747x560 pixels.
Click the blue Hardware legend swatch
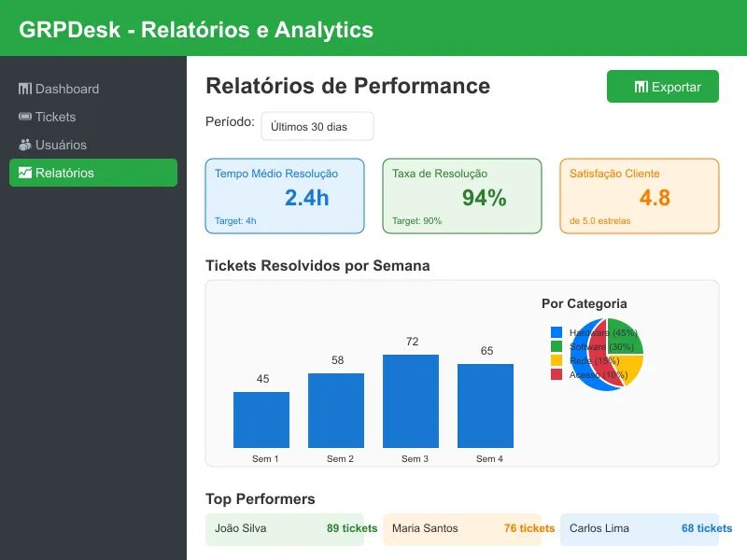coord(557,332)
